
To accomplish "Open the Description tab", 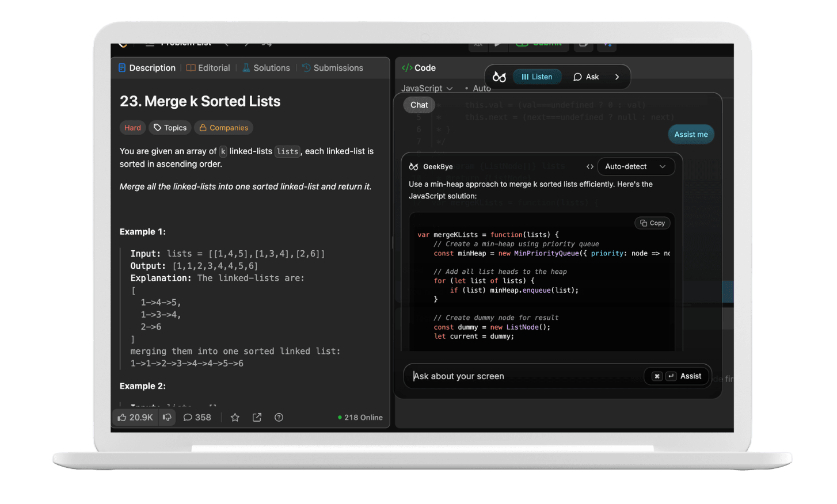I will 147,68.
